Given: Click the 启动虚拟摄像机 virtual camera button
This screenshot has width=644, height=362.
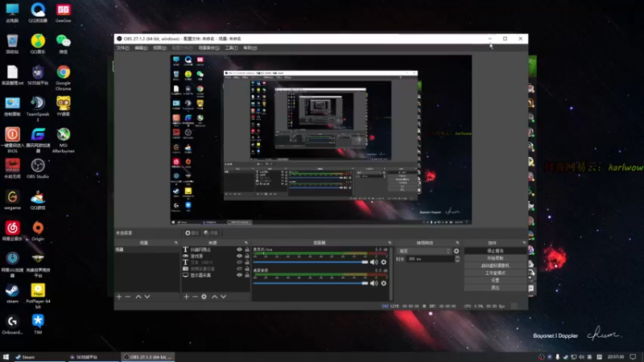Looking at the screenshot, I should (x=495, y=265).
